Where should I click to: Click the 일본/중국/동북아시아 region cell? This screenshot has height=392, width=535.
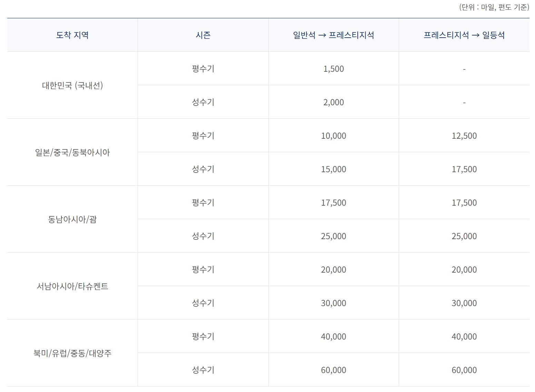(72, 152)
